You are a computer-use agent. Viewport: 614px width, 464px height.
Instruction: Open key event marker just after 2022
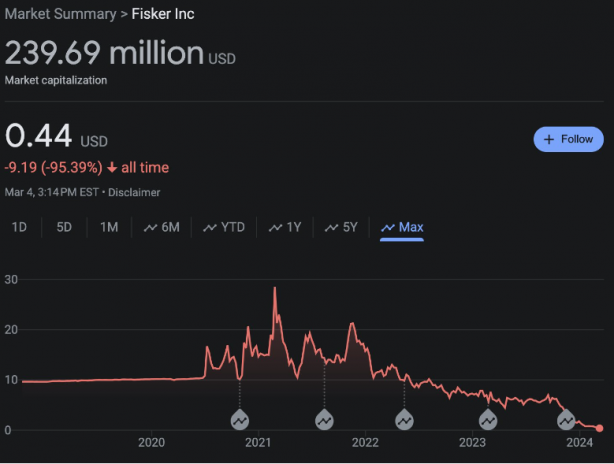(405, 419)
